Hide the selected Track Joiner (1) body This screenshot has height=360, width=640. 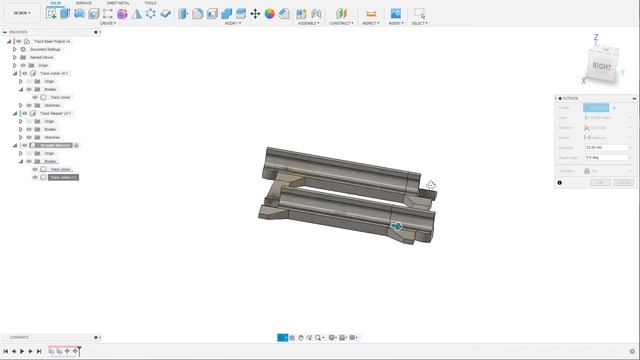[x=35, y=177]
